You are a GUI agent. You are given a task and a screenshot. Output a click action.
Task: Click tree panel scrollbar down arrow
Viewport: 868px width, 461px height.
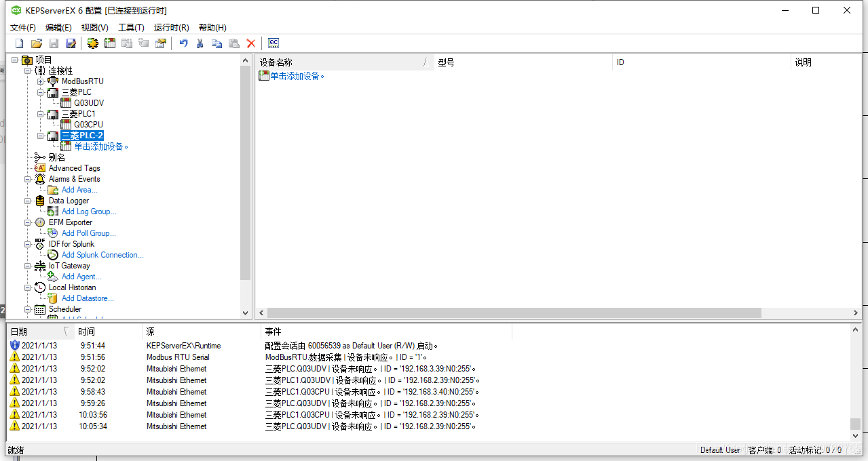(246, 313)
